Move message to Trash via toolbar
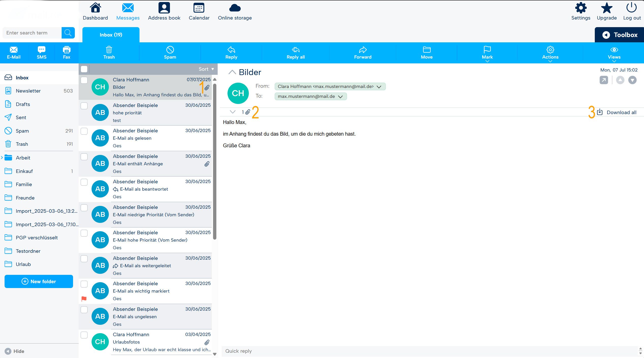Screen dimensions: 644x358 coord(109,53)
